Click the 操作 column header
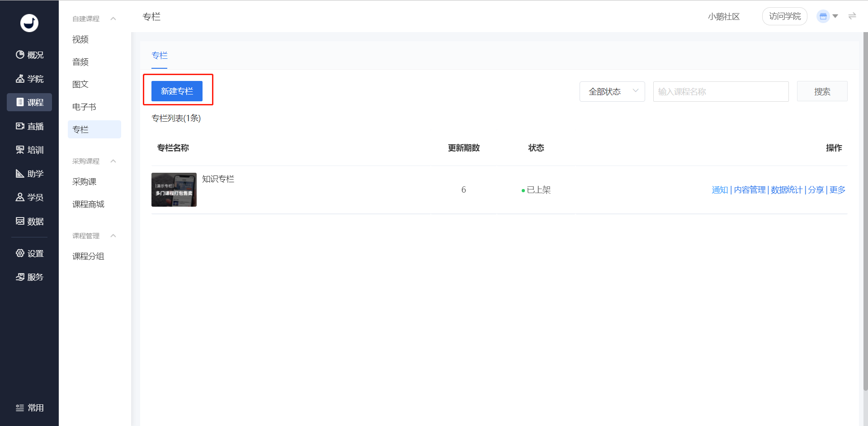This screenshot has width=868, height=426. pos(834,148)
